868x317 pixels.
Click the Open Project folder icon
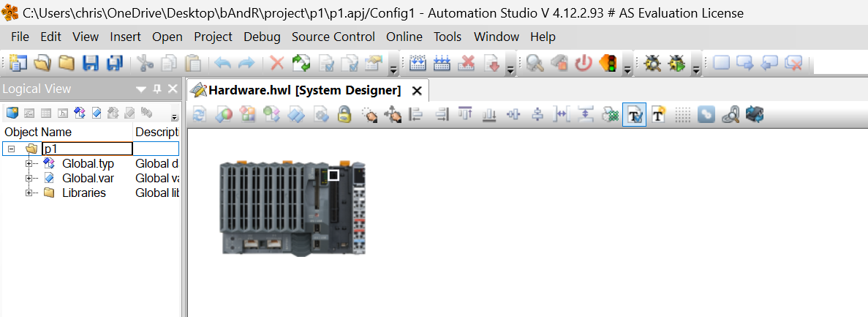coord(42,63)
